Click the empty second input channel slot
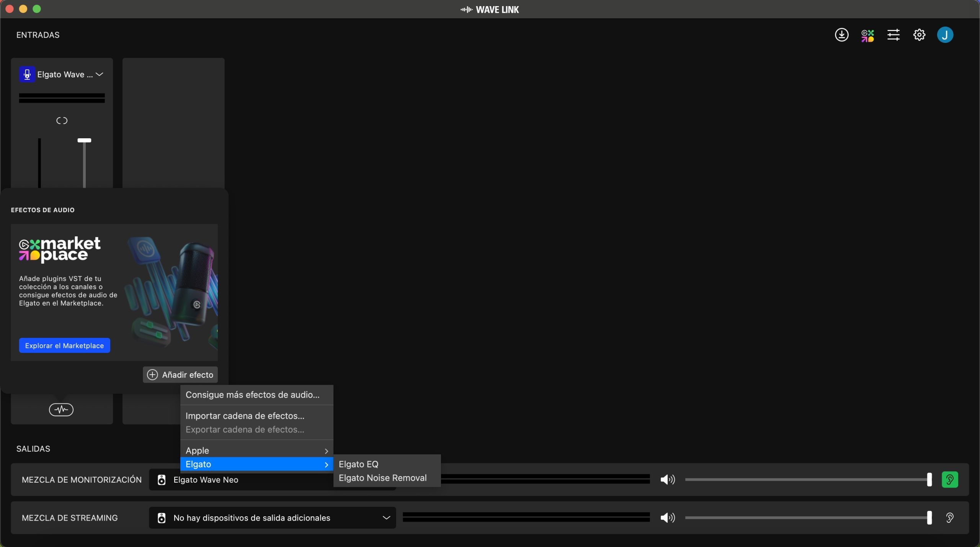The image size is (980, 547). pos(173,123)
